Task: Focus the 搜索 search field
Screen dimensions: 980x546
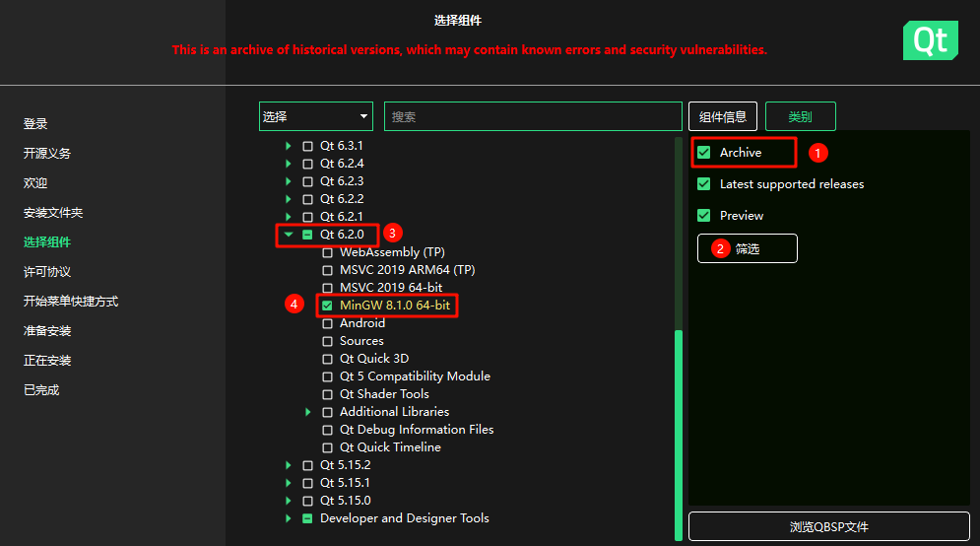Action: [x=533, y=116]
